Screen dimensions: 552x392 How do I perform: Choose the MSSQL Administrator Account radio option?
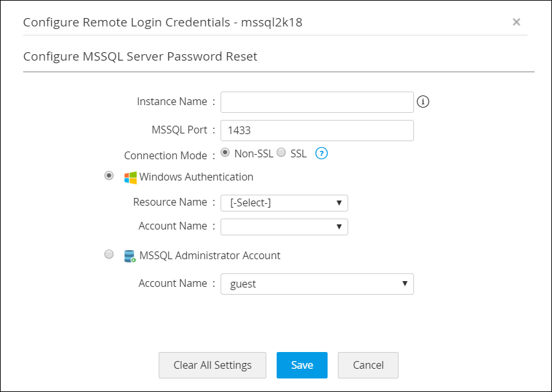point(109,255)
